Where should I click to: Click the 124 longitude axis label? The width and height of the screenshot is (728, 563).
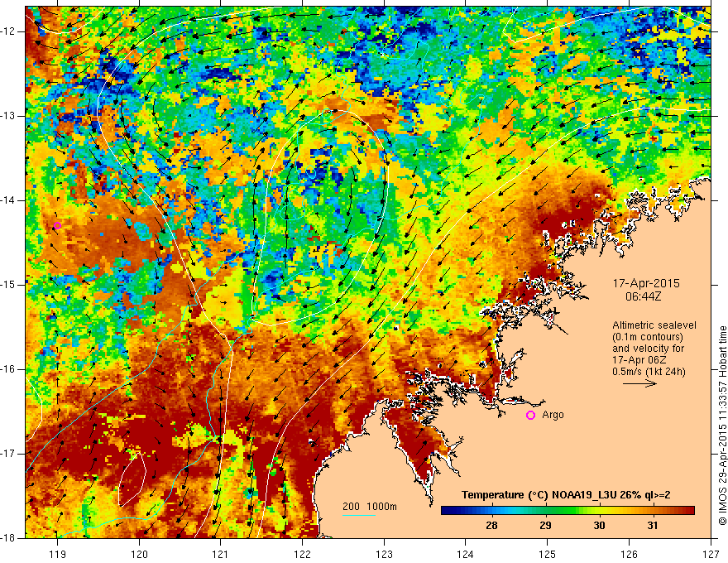466,554
